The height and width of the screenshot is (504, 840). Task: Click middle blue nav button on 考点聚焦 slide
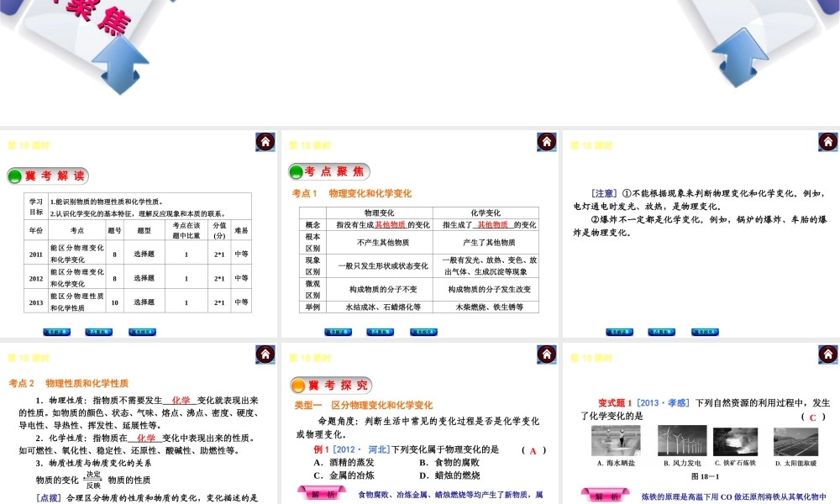pos(381,332)
